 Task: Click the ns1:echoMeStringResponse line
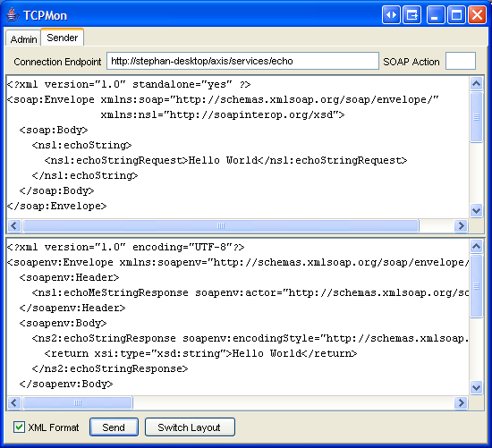pos(250,292)
